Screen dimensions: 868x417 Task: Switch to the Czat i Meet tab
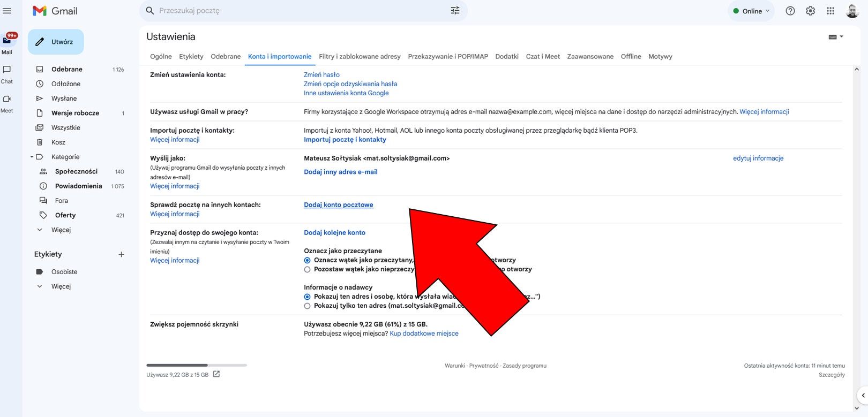(543, 56)
